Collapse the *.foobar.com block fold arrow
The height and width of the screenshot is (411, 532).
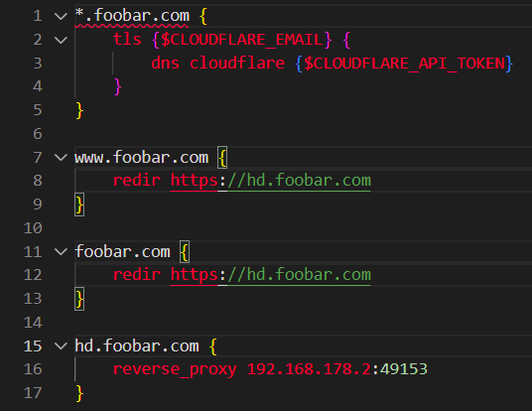click(61, 16)
